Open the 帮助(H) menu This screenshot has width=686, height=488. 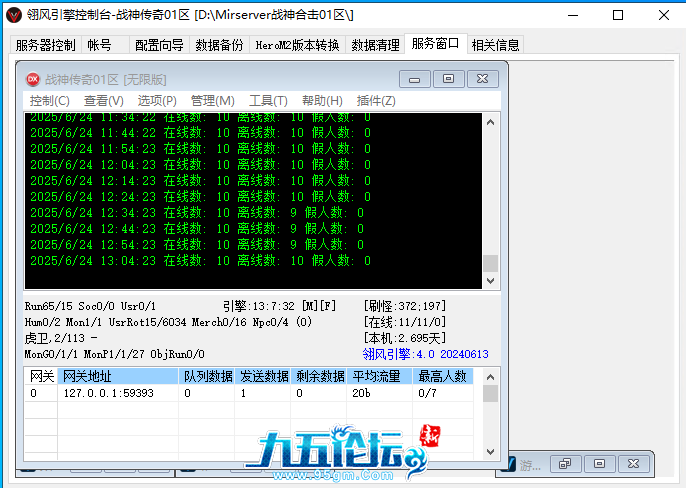click(x=322, y=101)
